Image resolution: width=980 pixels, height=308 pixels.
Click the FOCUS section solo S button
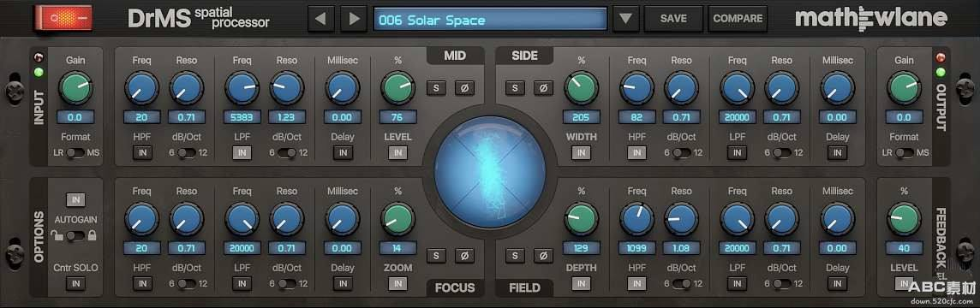(436, 256)
